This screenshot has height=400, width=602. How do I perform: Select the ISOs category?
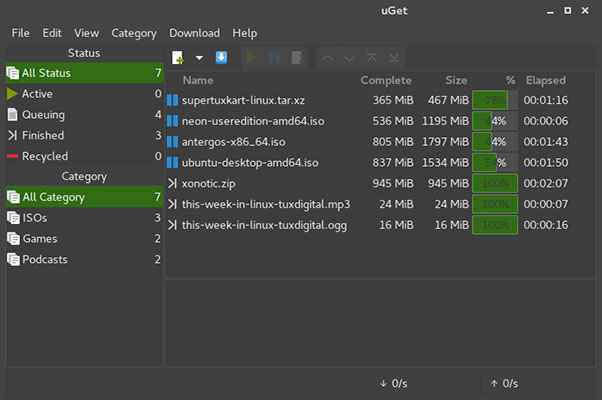(x=38, y=218)
